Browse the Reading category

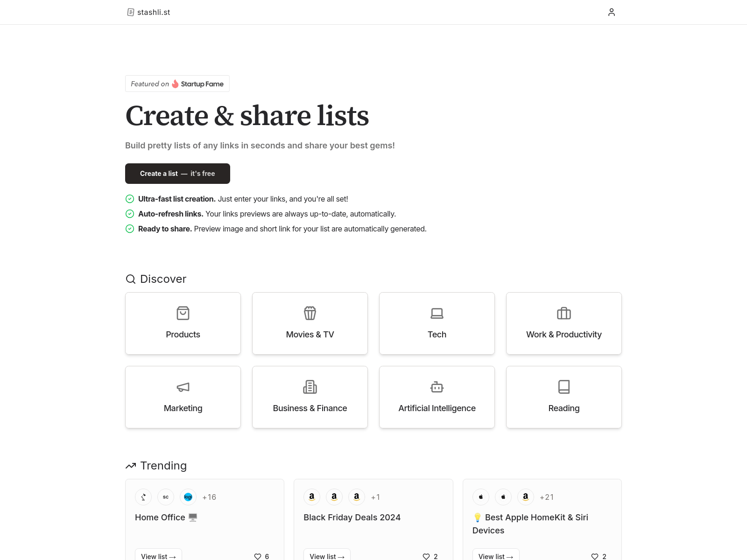(x=564, y=397)
